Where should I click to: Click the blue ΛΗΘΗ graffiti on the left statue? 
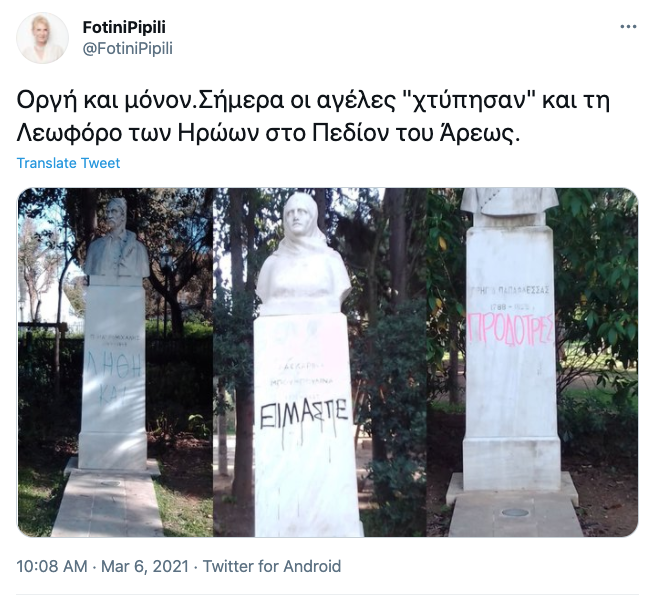coord(114,365)
